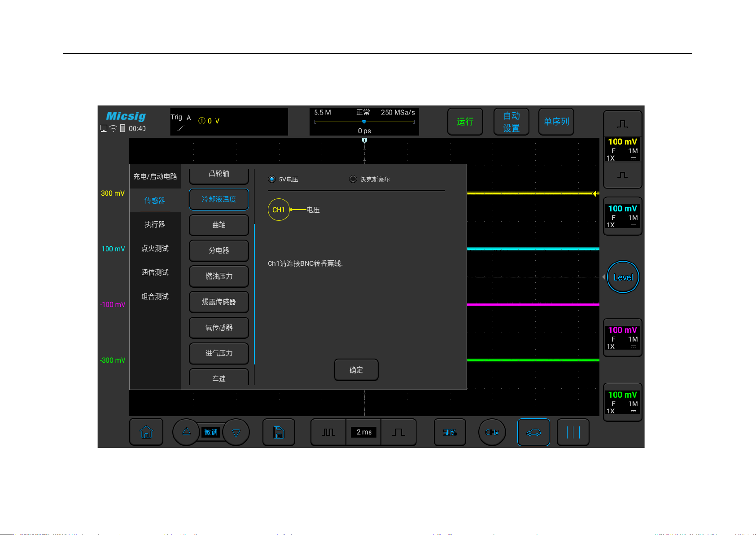Open the automotive car diagnostics icon
Viewport: 756px width, 535px height.
coord(533,432)
